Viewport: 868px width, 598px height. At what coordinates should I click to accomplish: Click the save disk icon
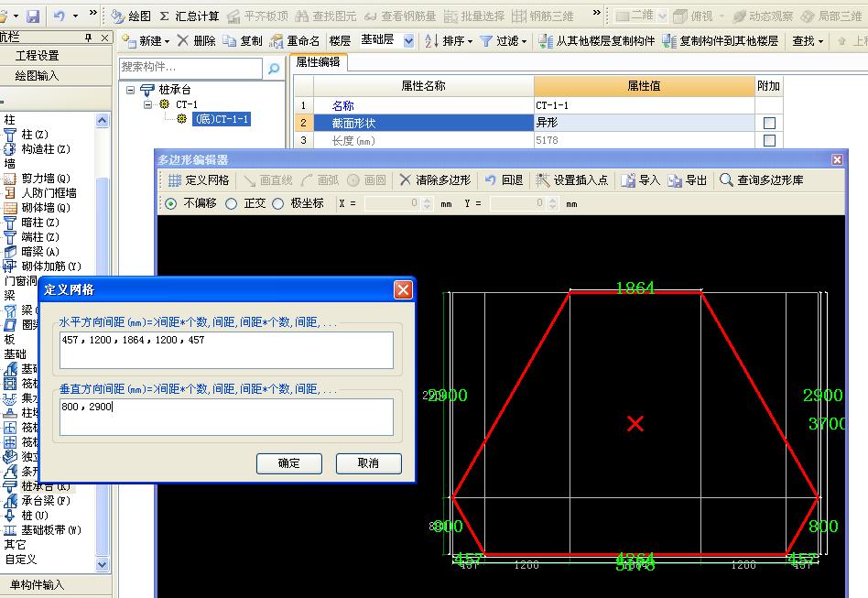(33, 16)
